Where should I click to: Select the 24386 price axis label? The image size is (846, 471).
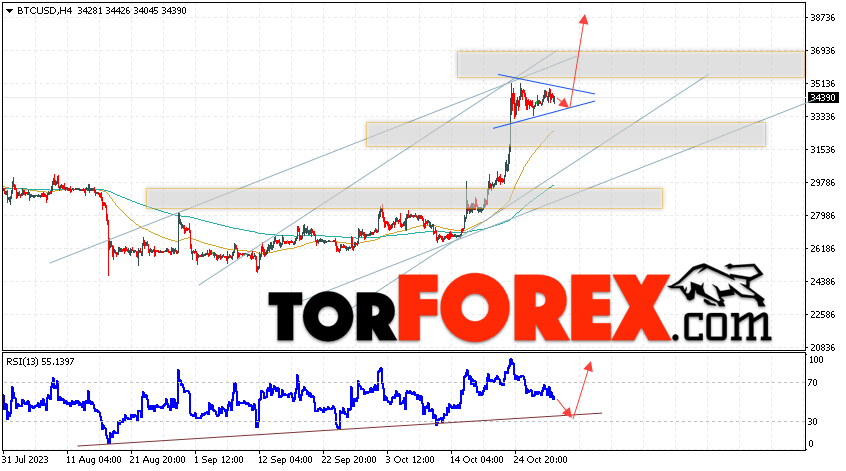[823, 282]
